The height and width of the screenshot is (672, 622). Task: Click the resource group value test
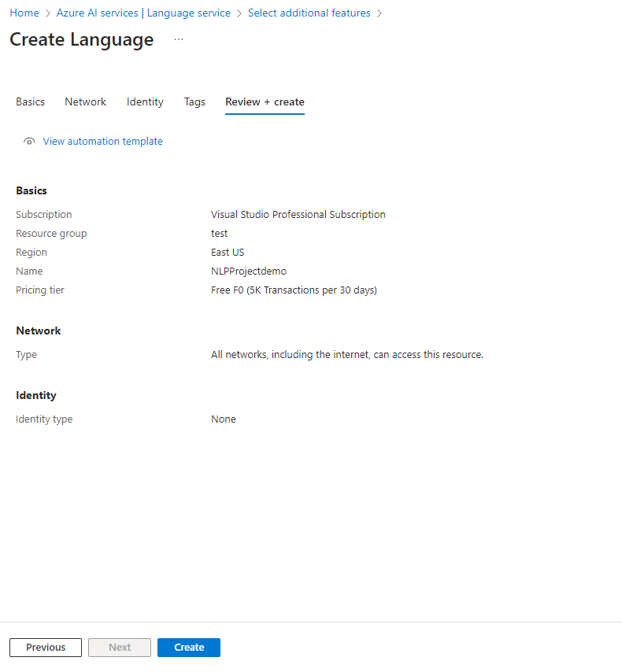pyautogui.click(x=219, y=233)
